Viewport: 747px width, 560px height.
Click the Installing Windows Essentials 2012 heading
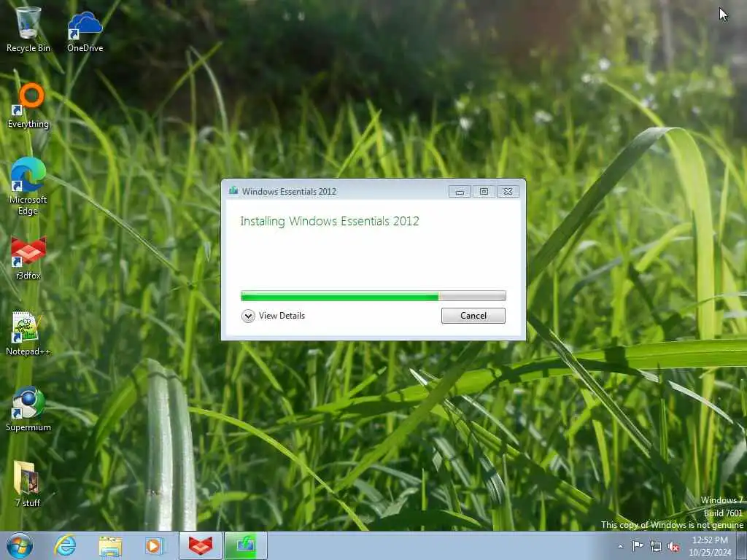point(330,222)
